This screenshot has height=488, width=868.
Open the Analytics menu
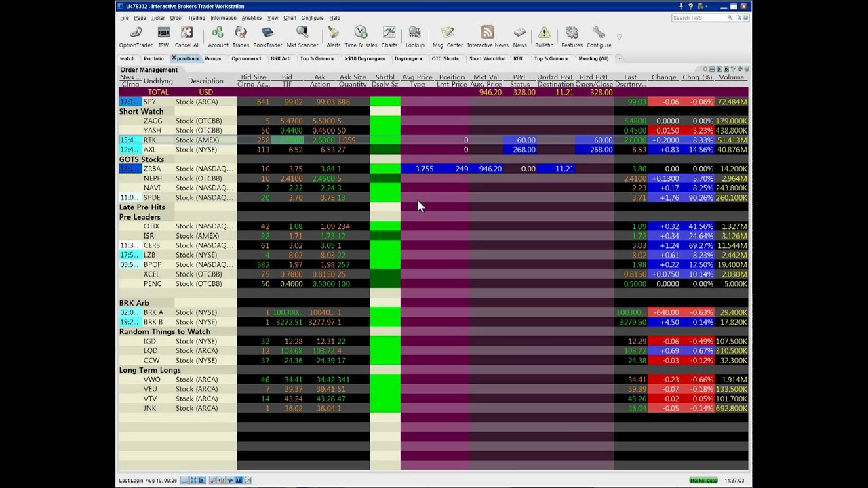(x=252, y=18)
